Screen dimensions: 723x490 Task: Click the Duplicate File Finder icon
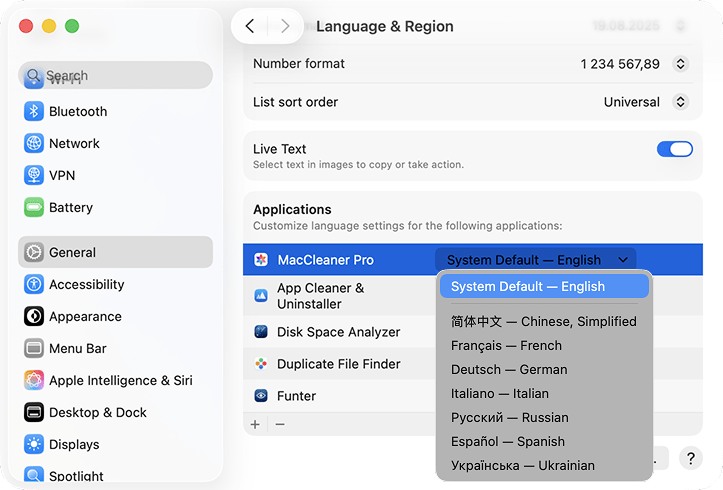[x=261, y=364]
